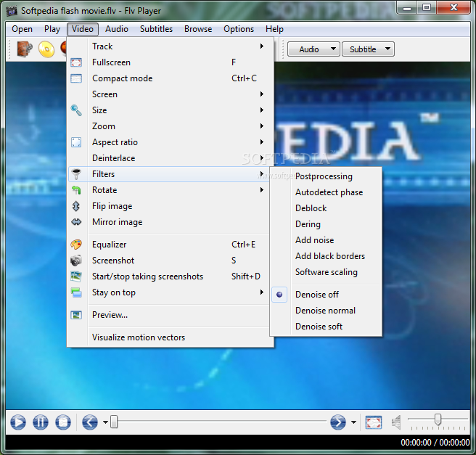
Task: Start playback with the Play button
Action: (18, 422)
